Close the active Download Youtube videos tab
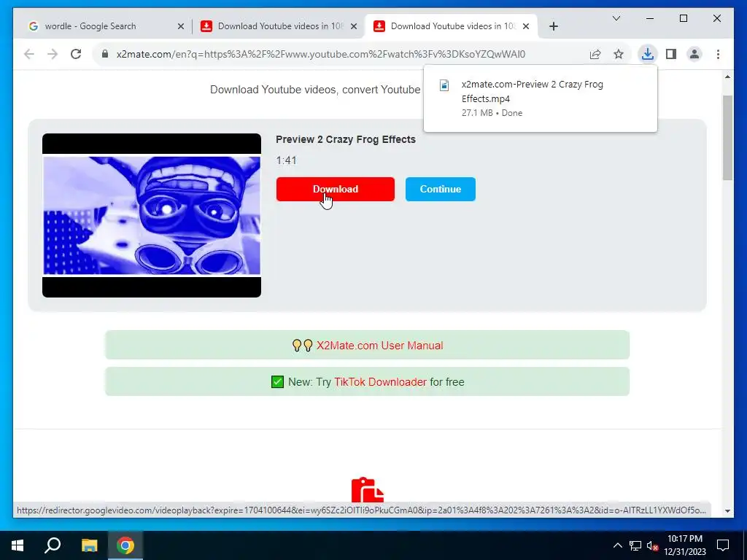Viewport: 747px width, 560px height. point(526,27)
